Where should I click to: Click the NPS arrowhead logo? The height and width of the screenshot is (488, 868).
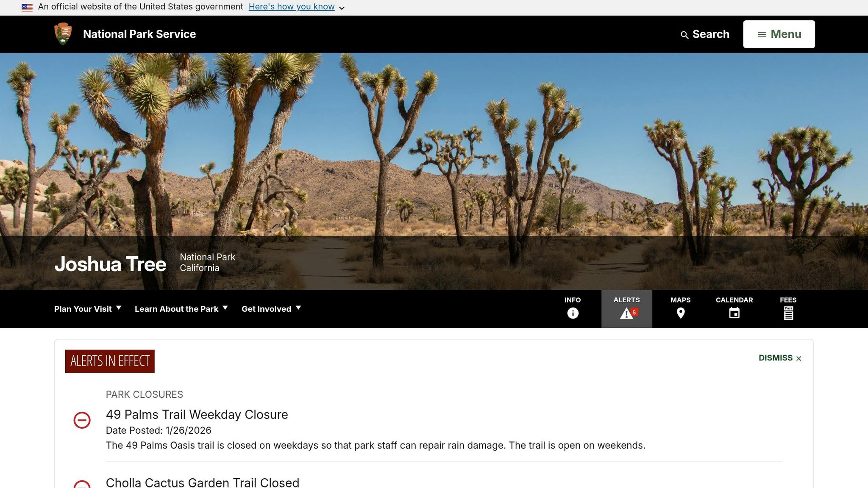click(x=63, y=34)
